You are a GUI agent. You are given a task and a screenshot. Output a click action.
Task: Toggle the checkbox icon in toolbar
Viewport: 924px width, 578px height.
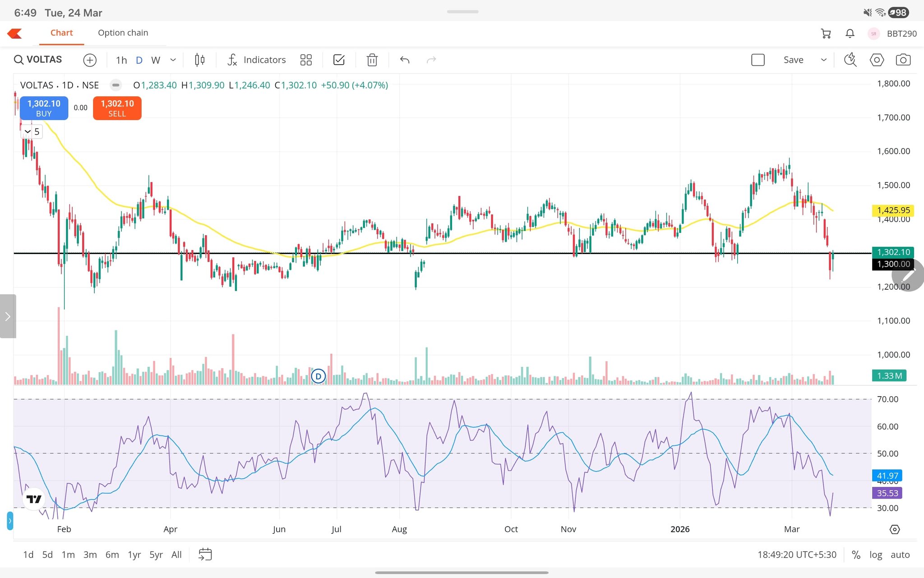[x=339, y=60]
